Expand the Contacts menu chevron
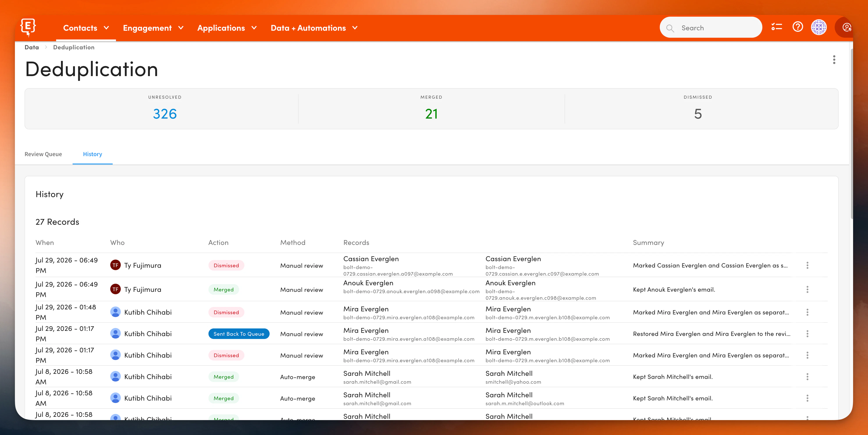This screenshot has width=868, height=435. (107, 28)
